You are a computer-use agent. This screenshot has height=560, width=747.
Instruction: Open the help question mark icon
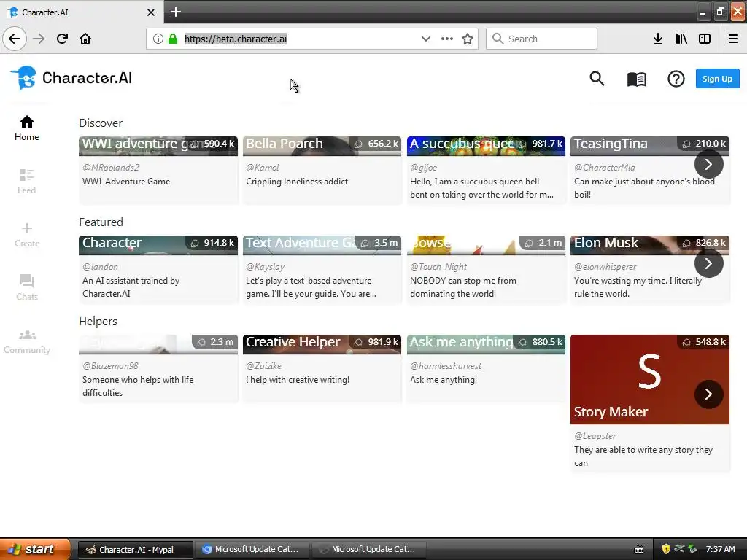pos(676,79)
